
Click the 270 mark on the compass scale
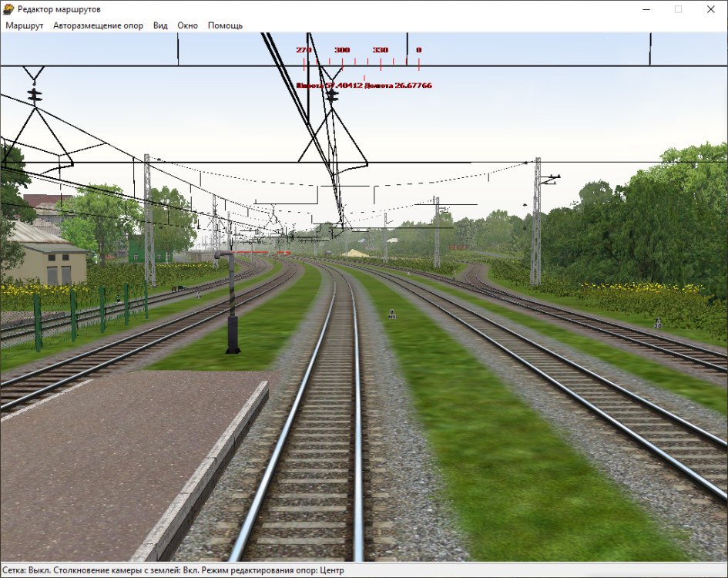pos(304,50)
